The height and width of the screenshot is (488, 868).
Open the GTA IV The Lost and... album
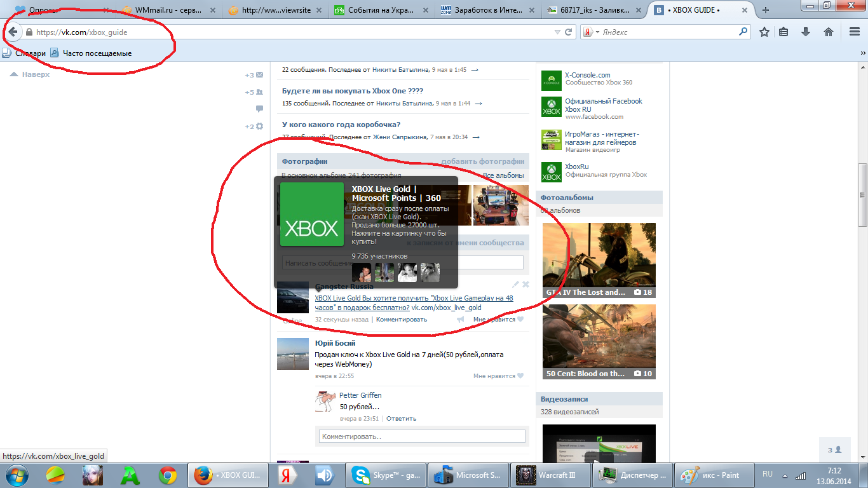point(599,261)
